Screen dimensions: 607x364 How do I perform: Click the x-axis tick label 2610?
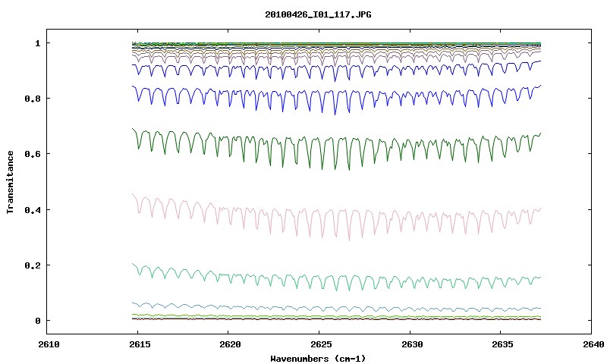[x=49, y=344]
